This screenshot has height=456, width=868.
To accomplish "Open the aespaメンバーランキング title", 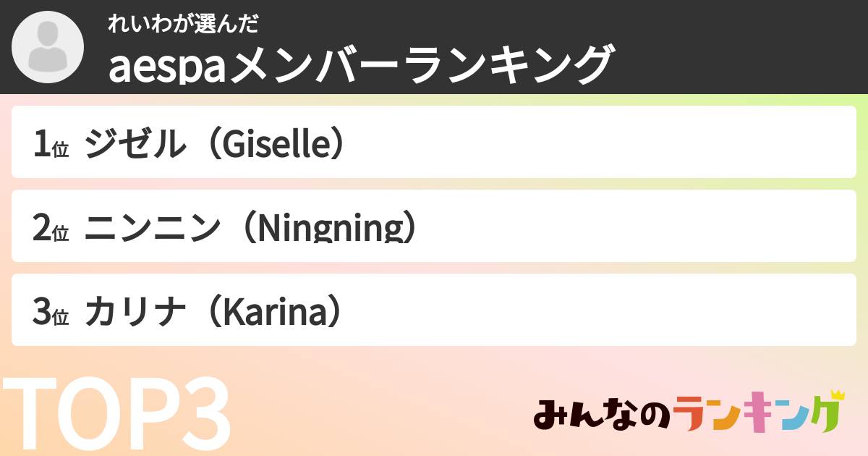I will click(x=362, y=64).
